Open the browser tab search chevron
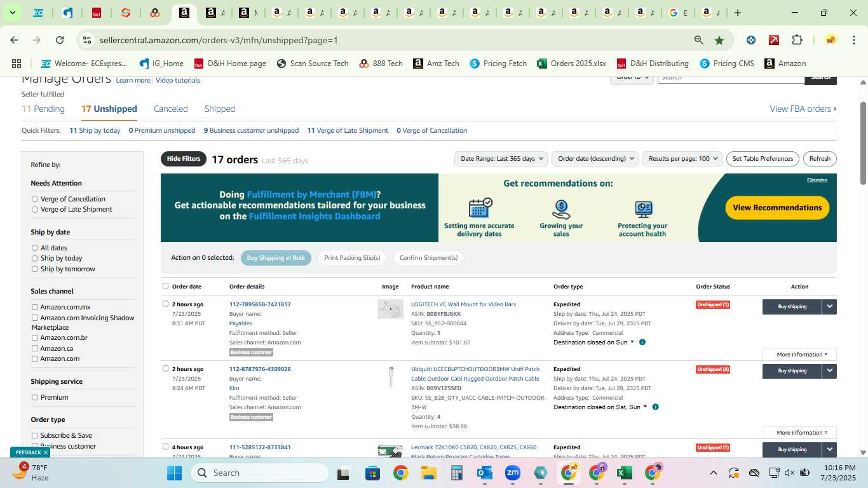 click(12, 13)
